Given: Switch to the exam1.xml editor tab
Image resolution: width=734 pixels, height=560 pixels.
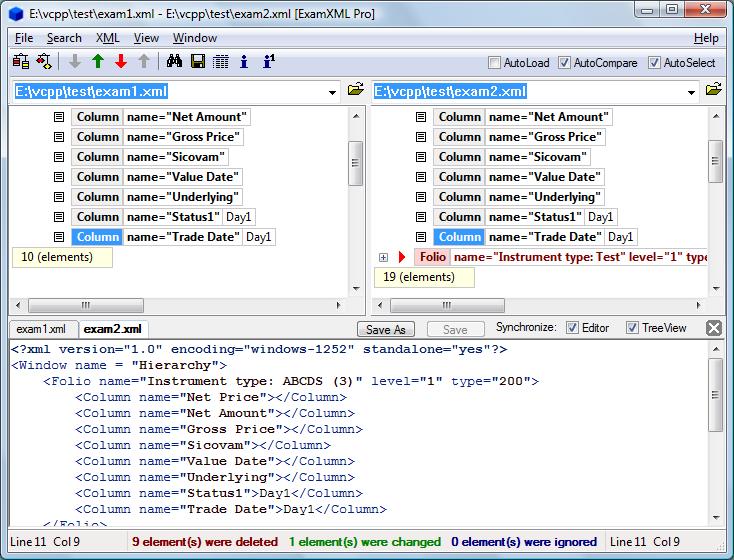Looking at the screenshot, I should 41,329.
